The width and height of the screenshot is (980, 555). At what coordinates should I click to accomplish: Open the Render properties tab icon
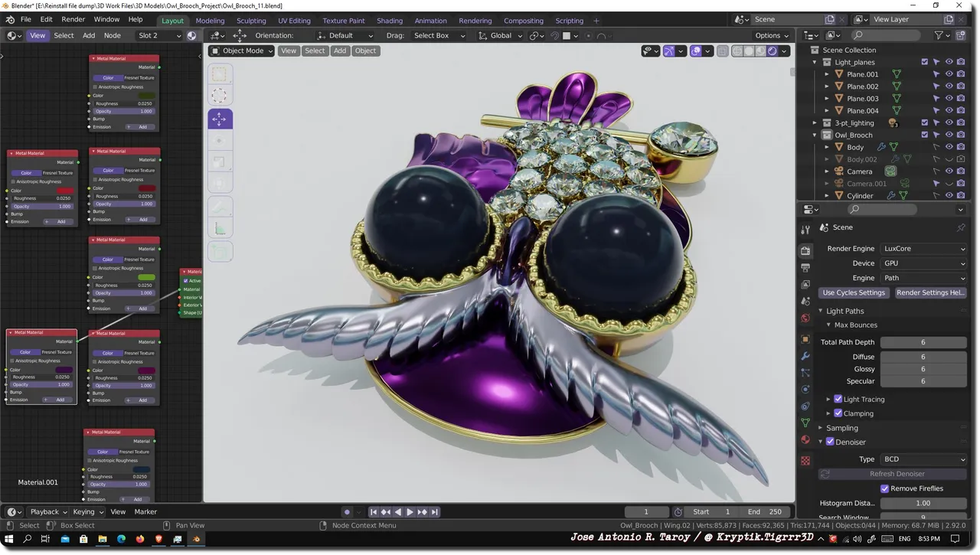[x=805, y=251]
